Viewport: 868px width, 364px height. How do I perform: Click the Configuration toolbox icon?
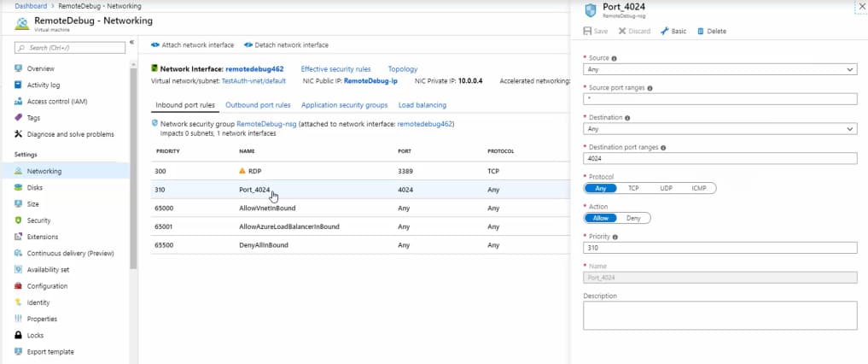pos(18,286)
